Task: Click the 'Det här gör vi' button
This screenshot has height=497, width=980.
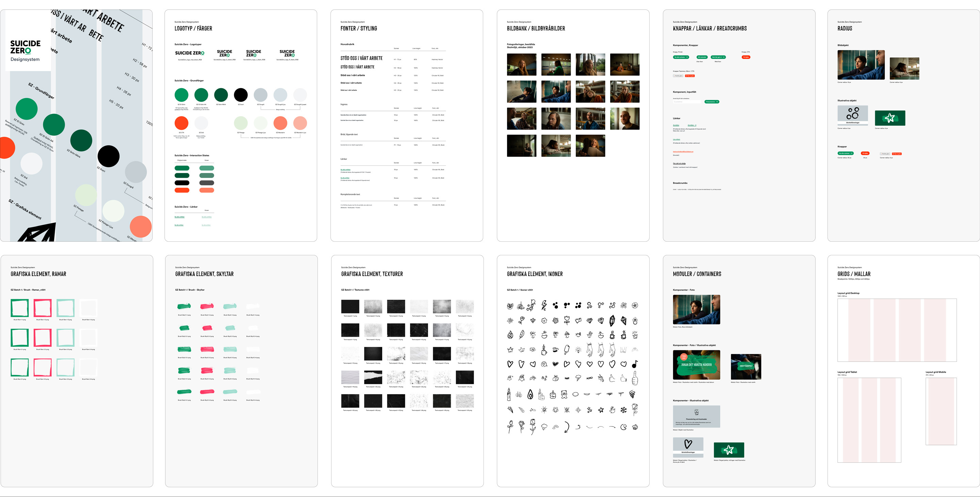Action: (718, 57)
